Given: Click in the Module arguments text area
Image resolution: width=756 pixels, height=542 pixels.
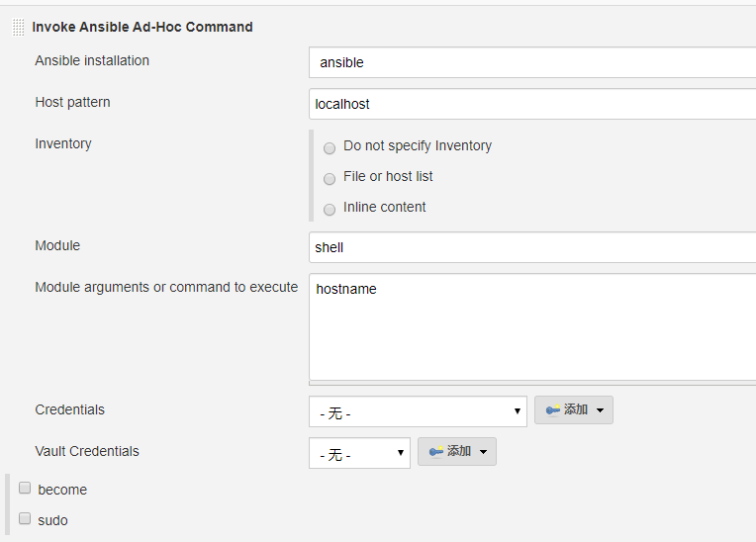Looking at the screenshot, I should point(532,326).
